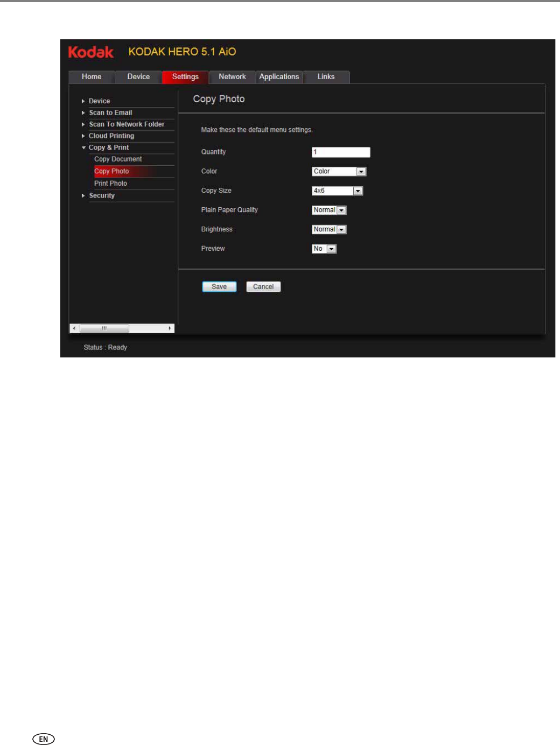The image size is (560, 745).
Task: Open Print Photo settings
Action: tap(110, 184)
